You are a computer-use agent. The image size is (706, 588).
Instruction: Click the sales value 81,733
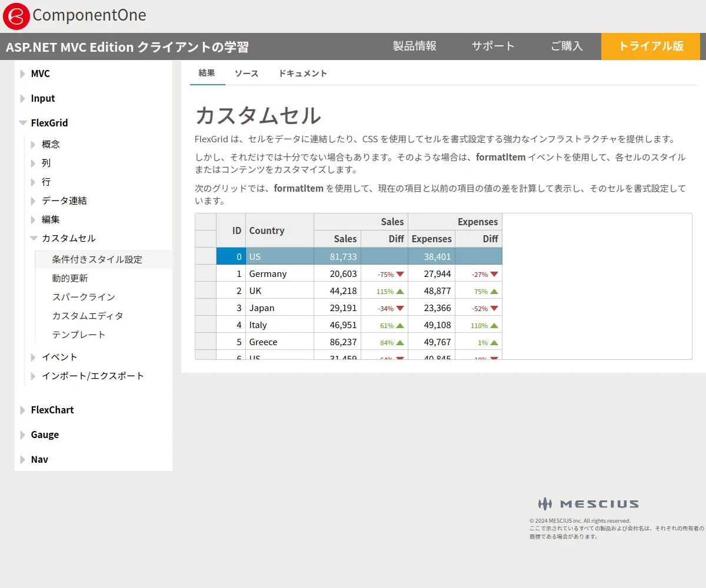(x=338, y=256)
